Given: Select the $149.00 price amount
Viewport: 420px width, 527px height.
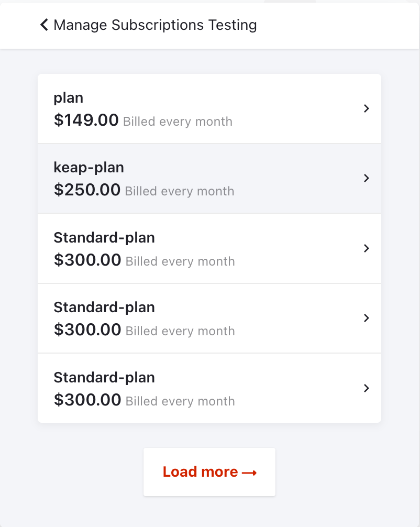Looking at the screenshot, I should (86, 120).
